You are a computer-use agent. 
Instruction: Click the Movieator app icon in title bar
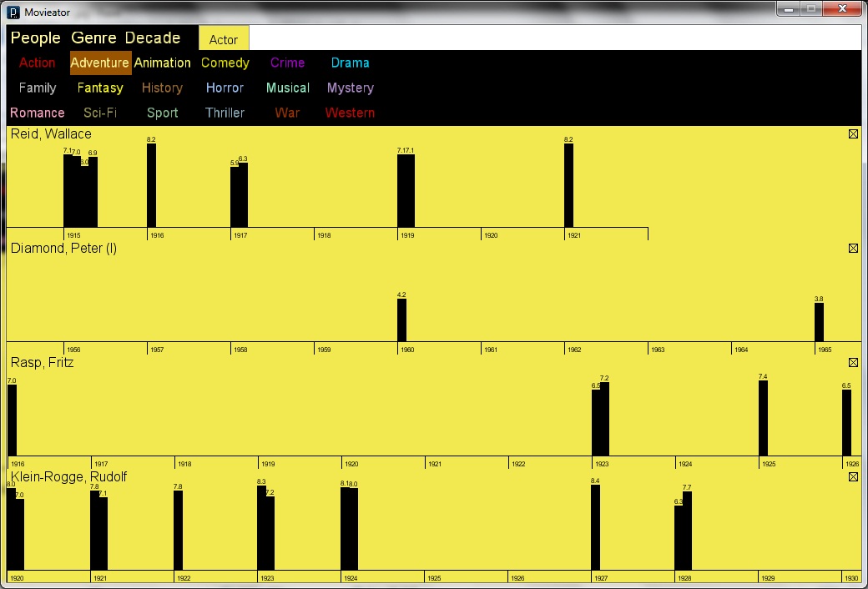tap(14, 11)
